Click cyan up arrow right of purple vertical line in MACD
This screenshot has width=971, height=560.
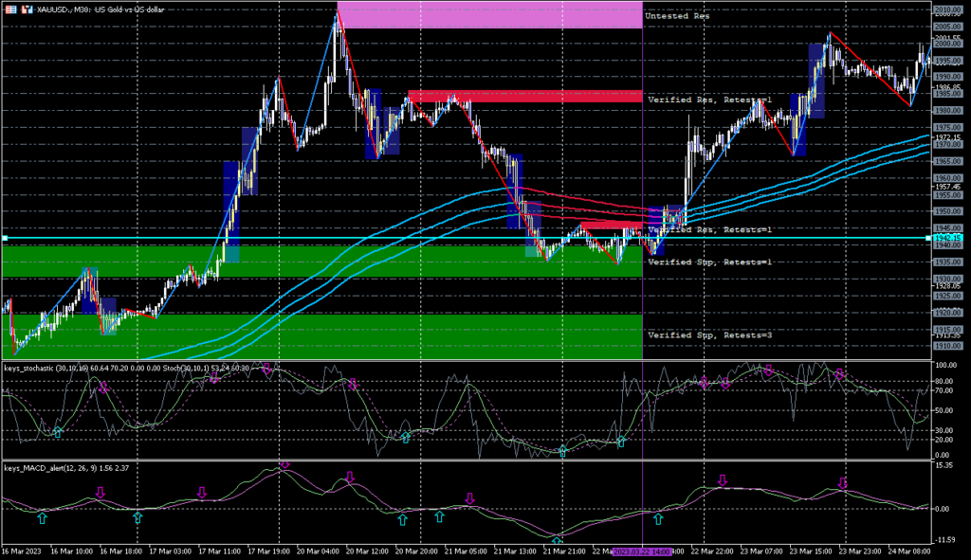pos(658,517)
